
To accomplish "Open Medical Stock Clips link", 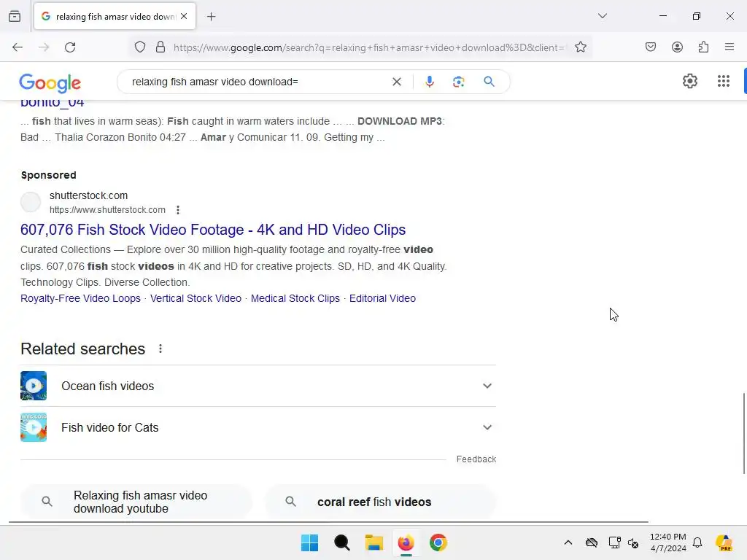I will pos(295,298).
